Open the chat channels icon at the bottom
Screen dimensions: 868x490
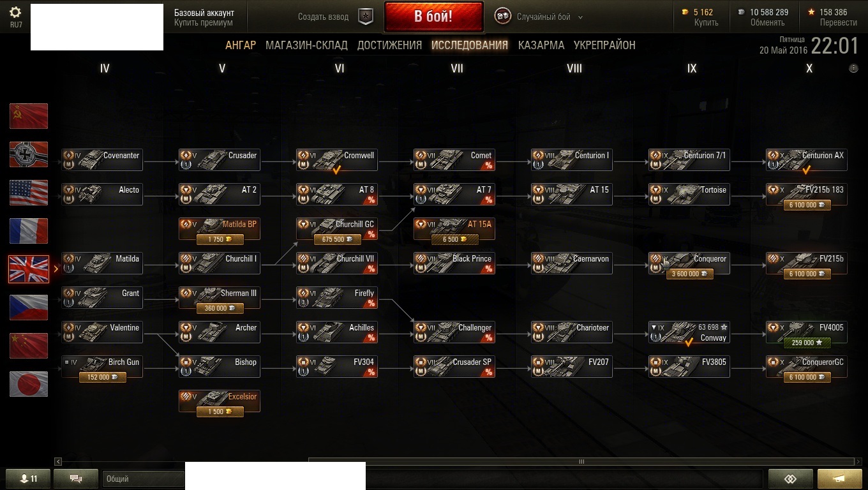(x=75, y=479)
